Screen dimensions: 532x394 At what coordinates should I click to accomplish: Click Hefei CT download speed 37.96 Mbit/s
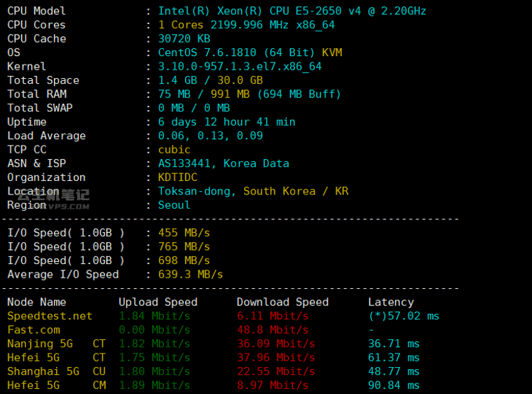coord(276,358)
